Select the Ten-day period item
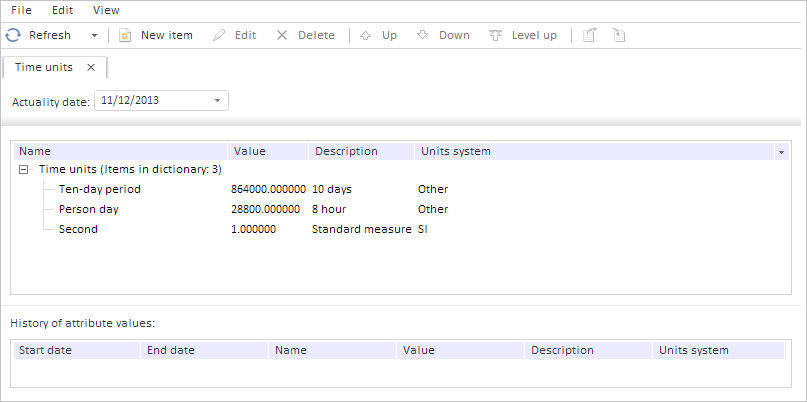This screenshot has width=807, height=402. pos(99,189)
